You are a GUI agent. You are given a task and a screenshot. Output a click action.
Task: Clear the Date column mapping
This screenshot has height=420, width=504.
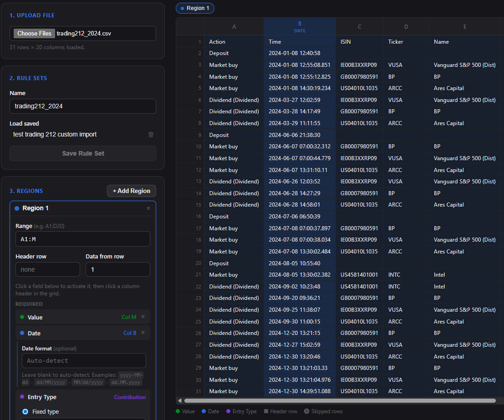143,333
